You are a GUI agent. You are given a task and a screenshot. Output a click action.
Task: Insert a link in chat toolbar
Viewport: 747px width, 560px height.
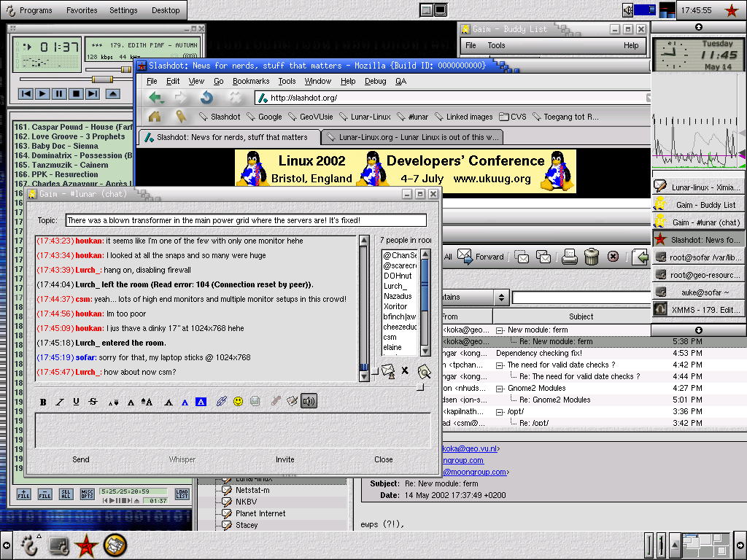pos(222,401)
